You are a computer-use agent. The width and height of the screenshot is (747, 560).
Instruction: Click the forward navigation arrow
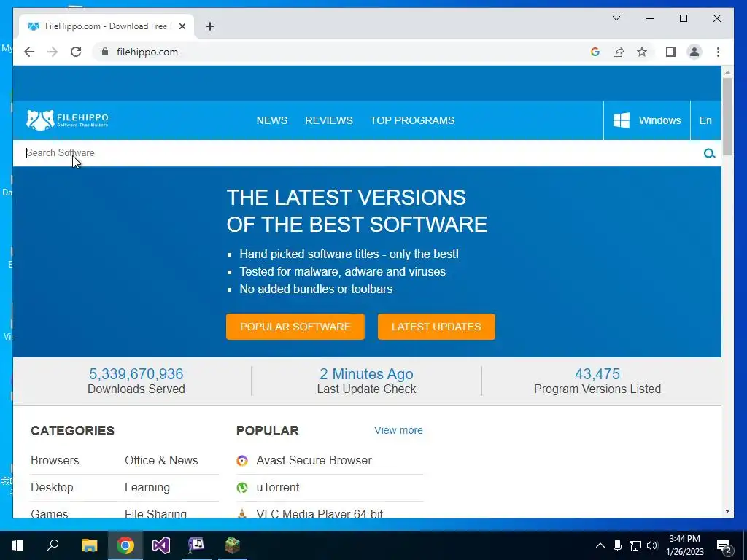coord(53,52)
